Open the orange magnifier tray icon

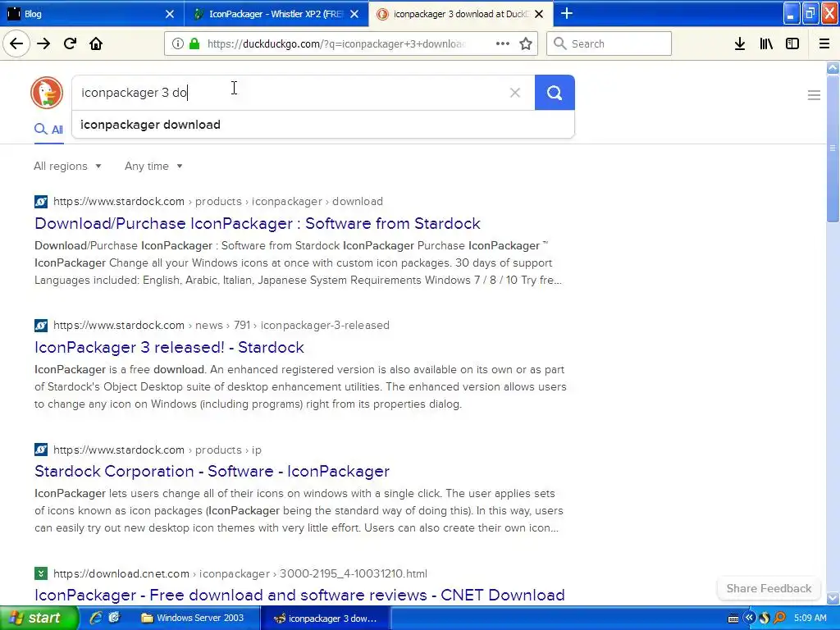[x=779, y=619]
